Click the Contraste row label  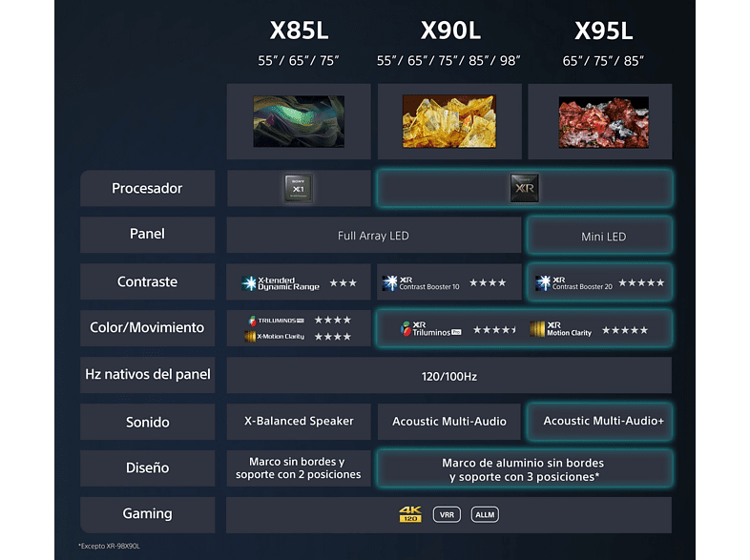(x=147, y=281)
